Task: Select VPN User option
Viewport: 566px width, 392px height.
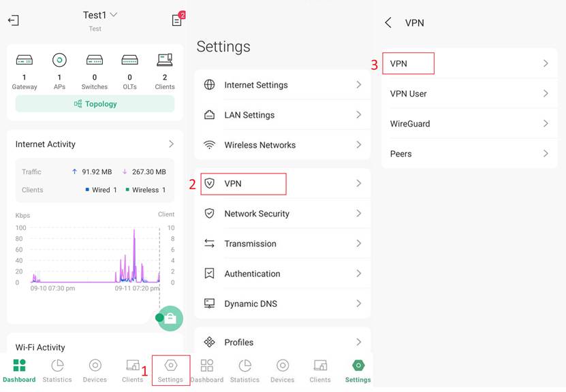Action: [409, 94]
